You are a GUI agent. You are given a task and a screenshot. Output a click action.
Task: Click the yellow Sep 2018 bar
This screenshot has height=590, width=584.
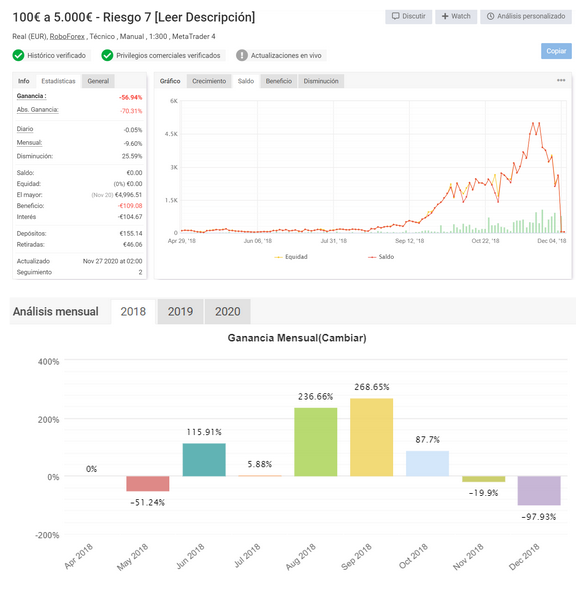371,437
